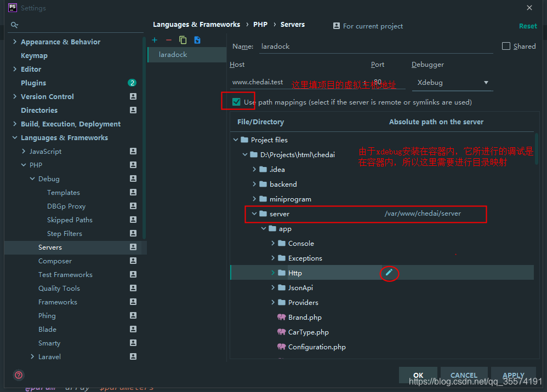
Task: Open Keymap settings page
Action: pos(34,55)
